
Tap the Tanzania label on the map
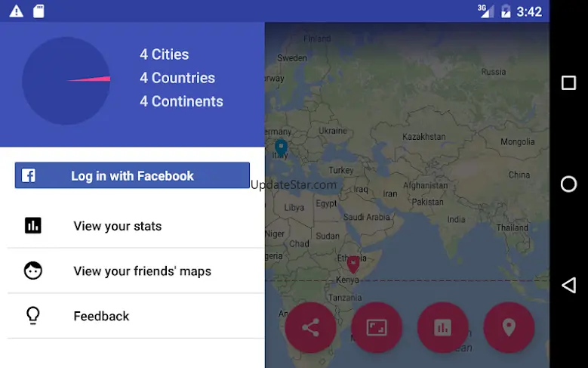(x=345, y=298)
